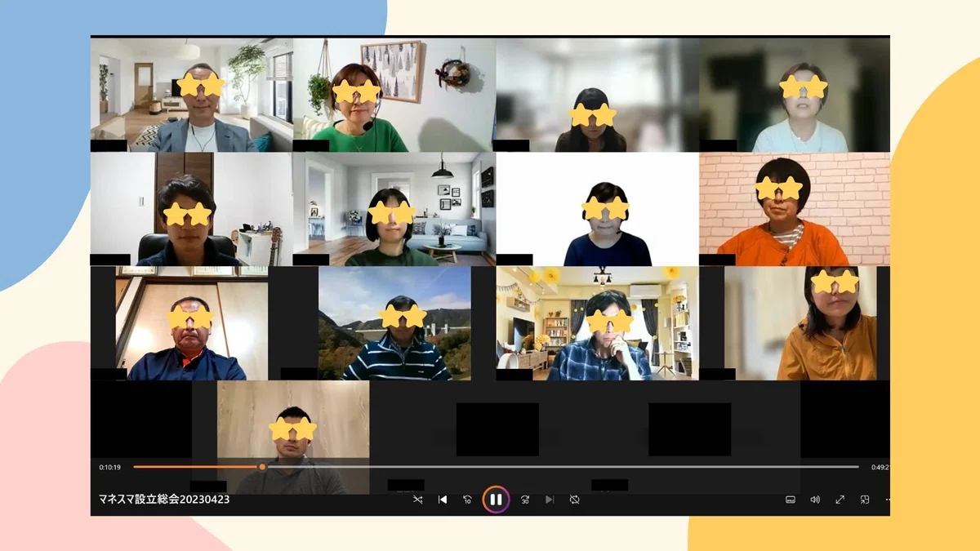Toggle shuffle mode in the player
The height and width of the screenshot is (551, 980).
(x=417, y=500)
